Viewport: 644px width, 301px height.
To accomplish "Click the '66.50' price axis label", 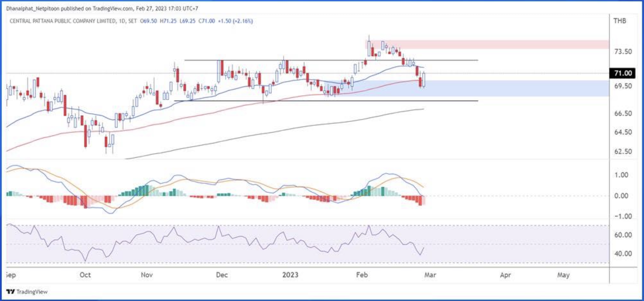I will 623,113.
